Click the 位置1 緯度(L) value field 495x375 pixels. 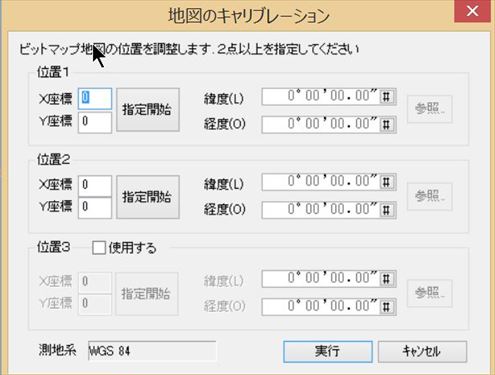coord(321,97)
